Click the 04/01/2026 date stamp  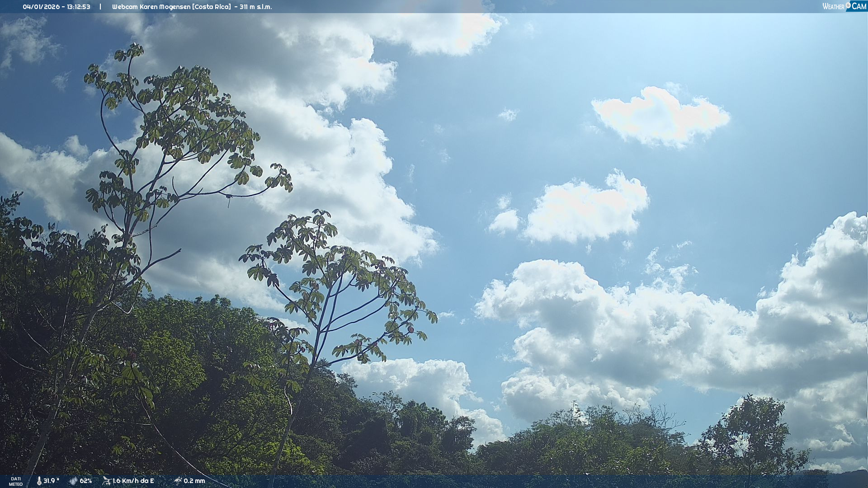coord(41,7)
